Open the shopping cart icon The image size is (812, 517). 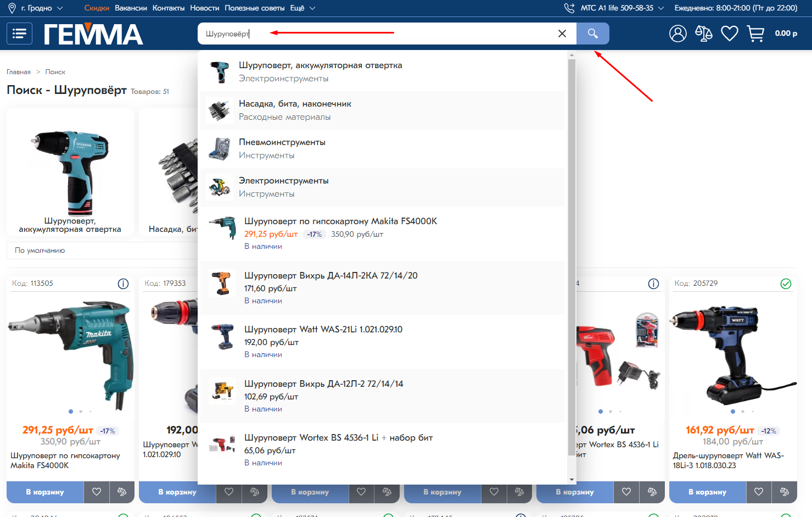[755, 34]
